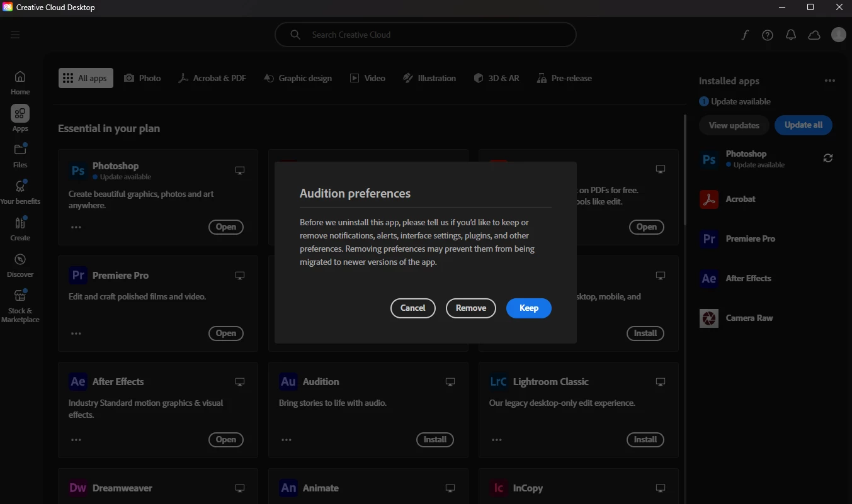Click the Audition Au card icon
Viewport: 852px width, 504px height.
(288, 382)
